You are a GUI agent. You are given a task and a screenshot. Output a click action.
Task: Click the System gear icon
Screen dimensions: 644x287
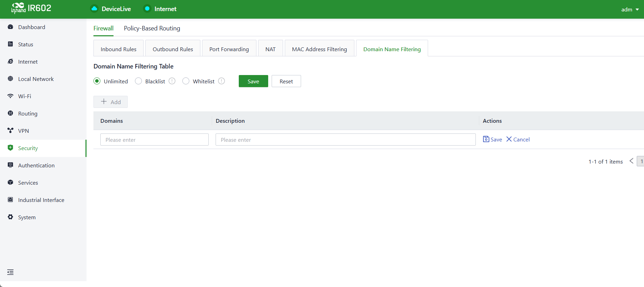pos(10,217)
